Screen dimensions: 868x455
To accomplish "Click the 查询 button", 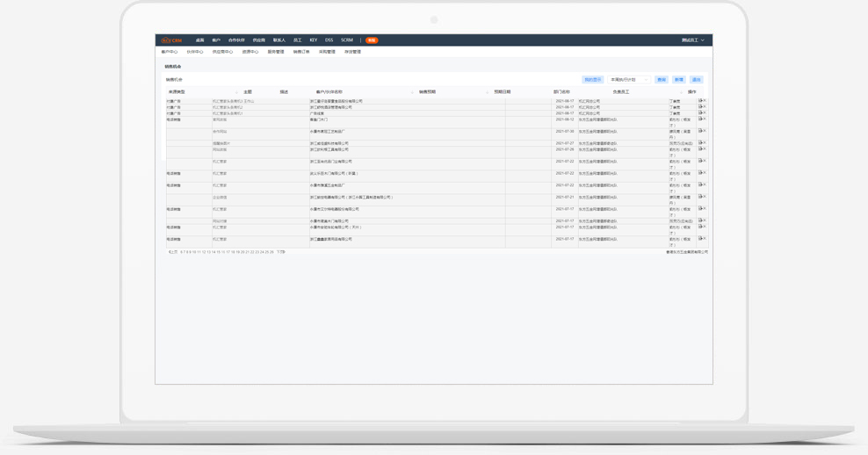I will [662, 80].
